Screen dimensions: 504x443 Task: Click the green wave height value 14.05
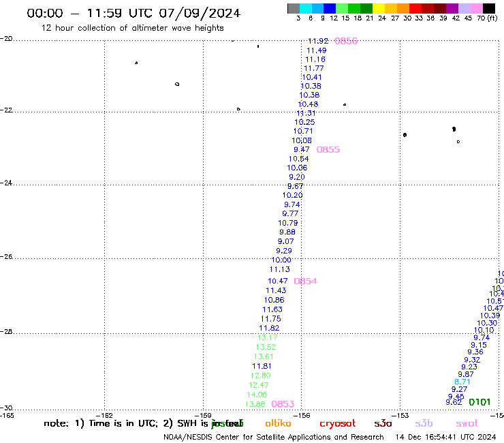coord(257,395)
